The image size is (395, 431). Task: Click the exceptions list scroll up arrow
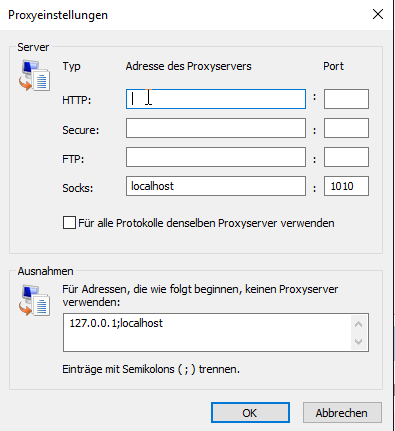point(359,324)
